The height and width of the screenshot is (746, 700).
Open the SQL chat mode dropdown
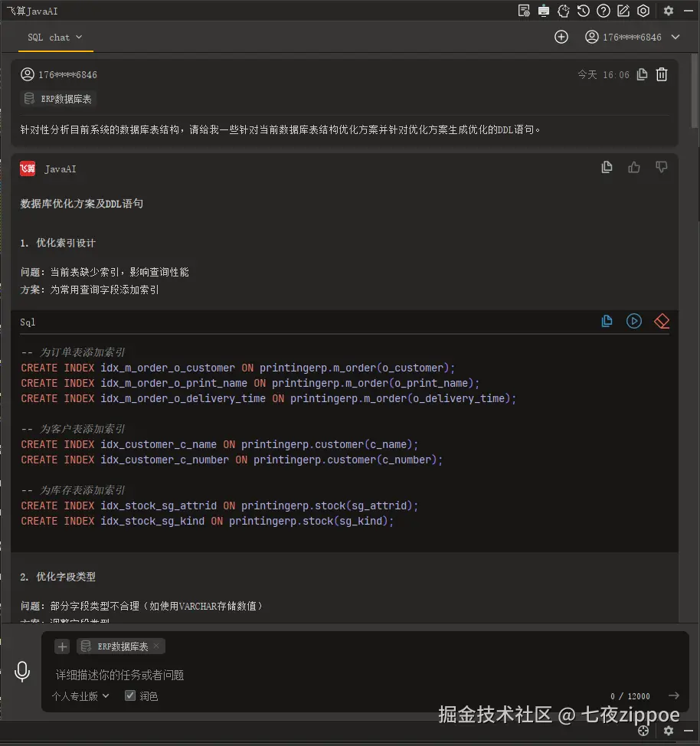click(54, 37)
